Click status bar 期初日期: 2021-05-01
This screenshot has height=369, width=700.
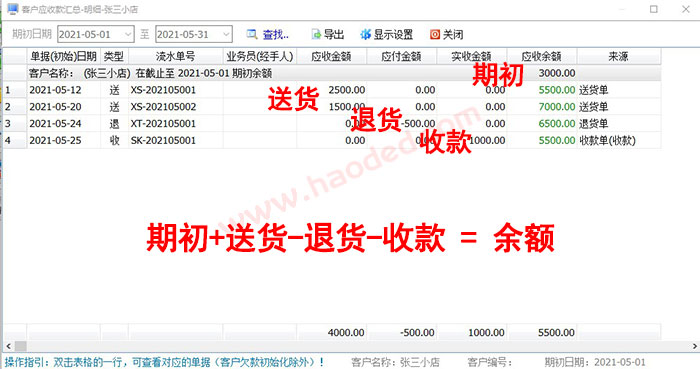tap(595, 362)
